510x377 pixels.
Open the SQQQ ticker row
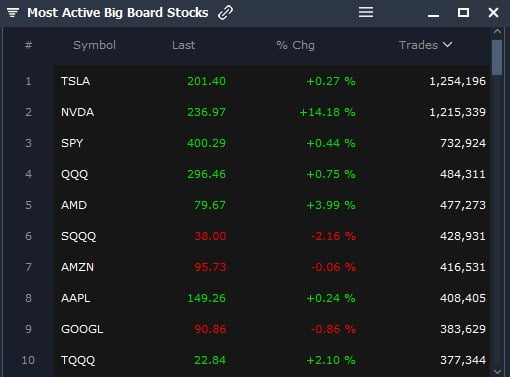[x=271, y=236]
